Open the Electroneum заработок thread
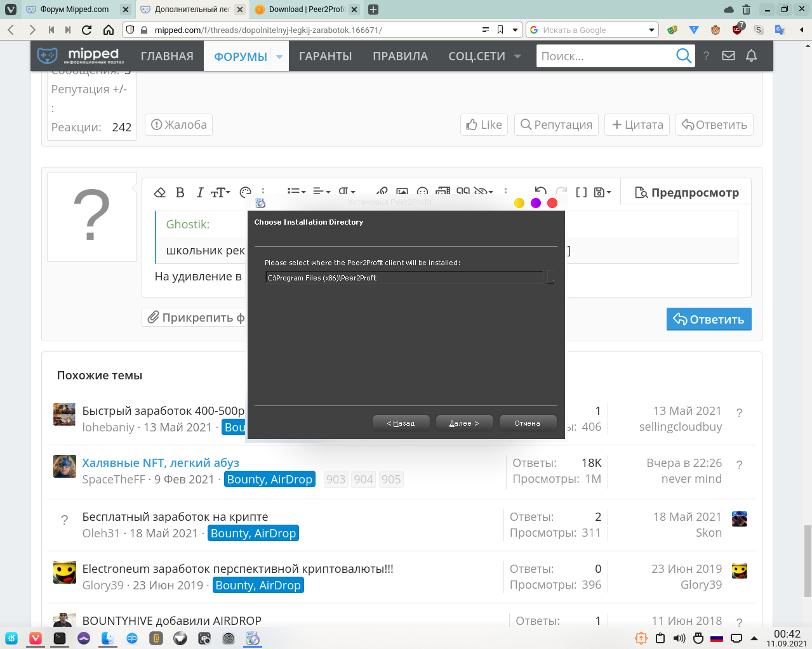Image resolution: width=812 pixels, height=649 pixels. click(x=238, y=568)
